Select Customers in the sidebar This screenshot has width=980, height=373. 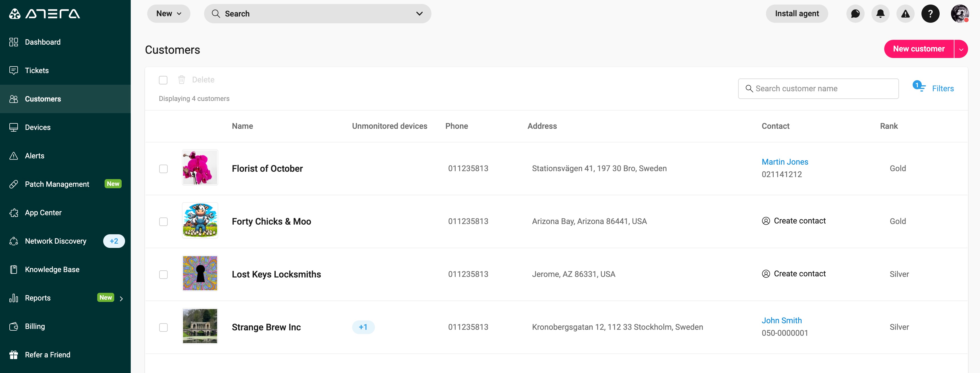(x=65, y=99)
